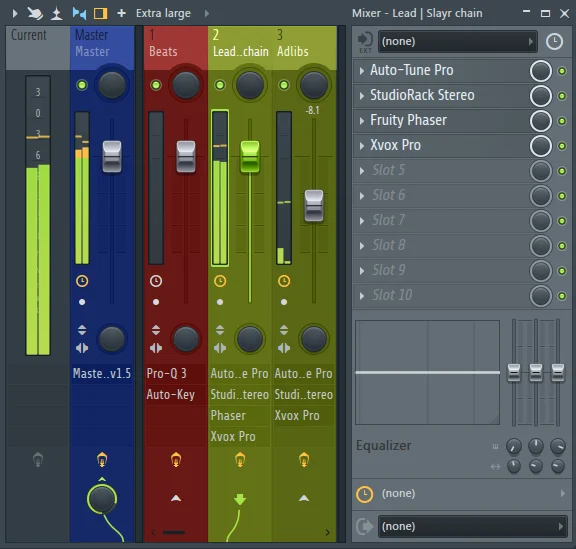576x549 pixels.
Task: Select empty Slot 7
Action: pos(389,220)
